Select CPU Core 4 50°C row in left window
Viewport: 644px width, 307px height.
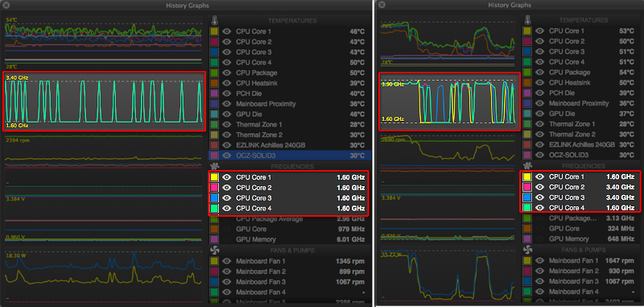tap(289, 63)
